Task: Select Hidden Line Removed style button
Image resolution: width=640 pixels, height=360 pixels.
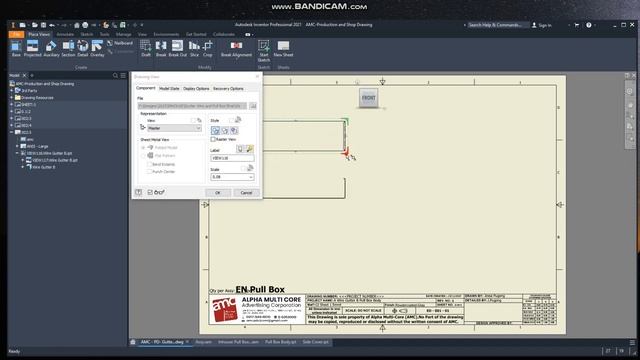Action: click(224, 131)
